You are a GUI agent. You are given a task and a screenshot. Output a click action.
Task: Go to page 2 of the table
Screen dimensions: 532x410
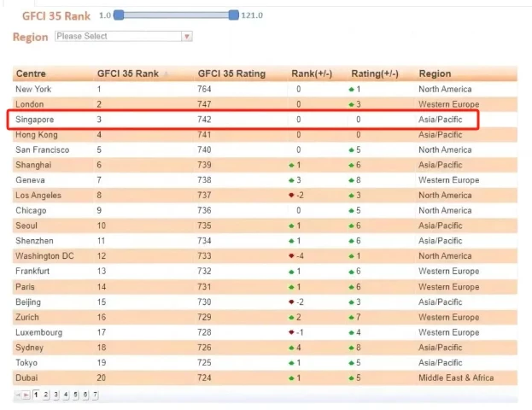pos(46,395)
